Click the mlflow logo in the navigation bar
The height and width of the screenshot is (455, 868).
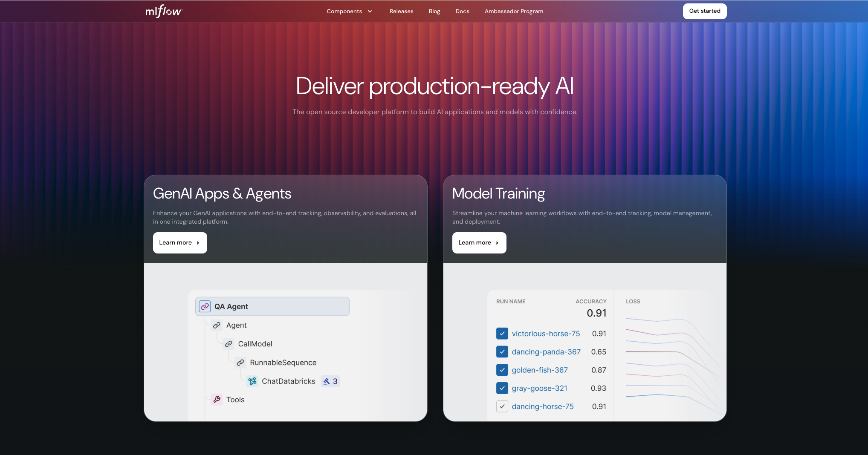tap(163, 11)
